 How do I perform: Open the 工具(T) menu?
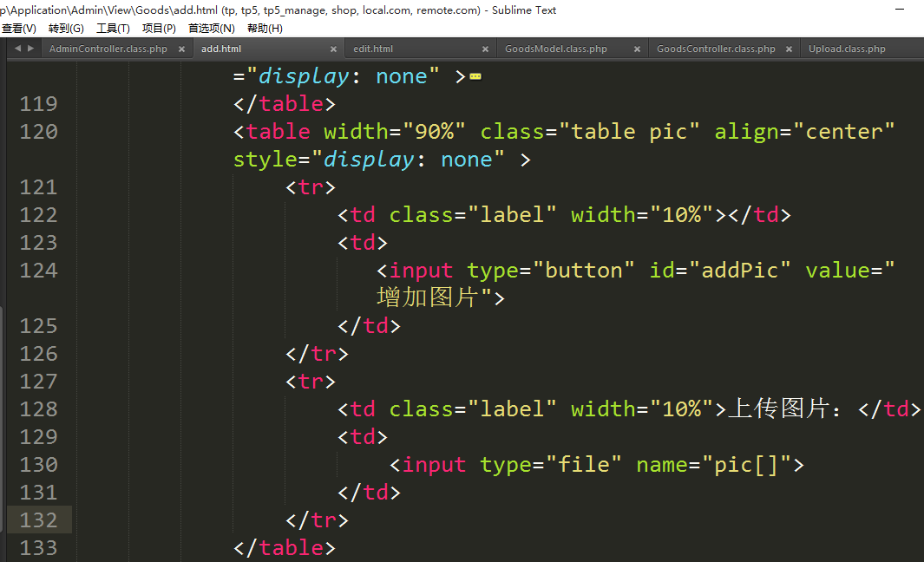coord(113,29)
